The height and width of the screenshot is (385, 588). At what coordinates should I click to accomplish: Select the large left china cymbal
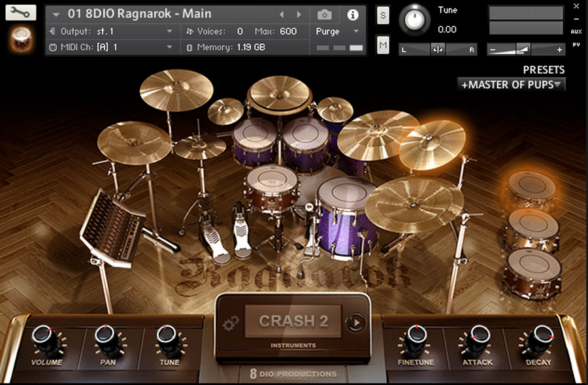tap(134, 143)
